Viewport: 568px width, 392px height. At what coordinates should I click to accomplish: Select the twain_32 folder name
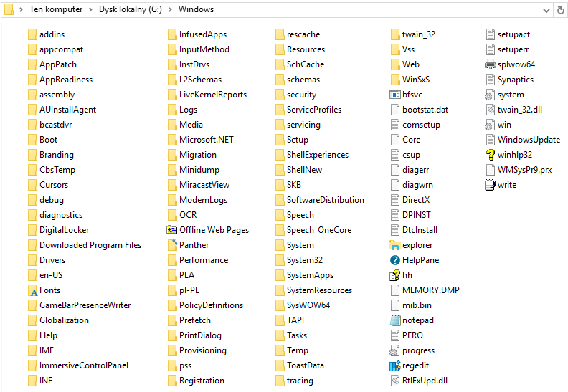(x=419, y=34)
